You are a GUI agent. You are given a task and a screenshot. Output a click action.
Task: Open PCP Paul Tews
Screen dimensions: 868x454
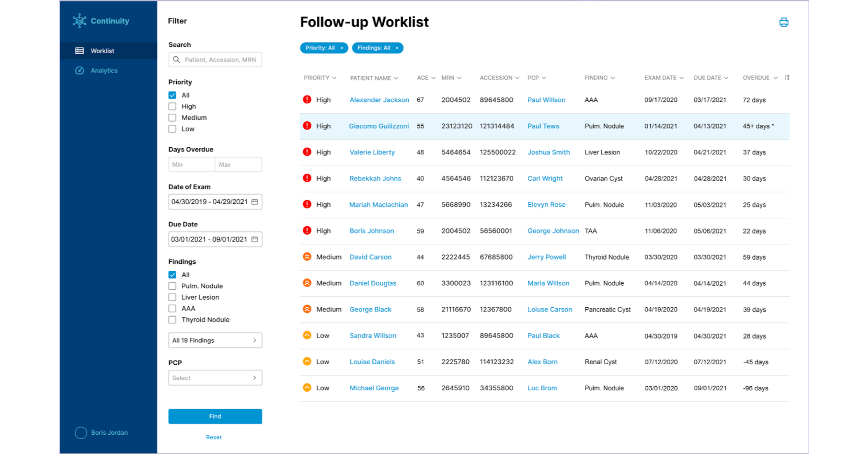coord(543,126)
